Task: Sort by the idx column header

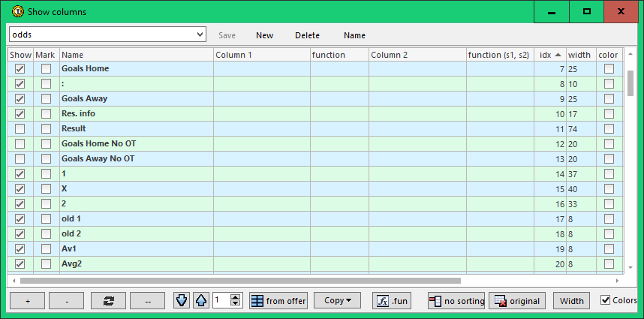Action: pos(549,55)
